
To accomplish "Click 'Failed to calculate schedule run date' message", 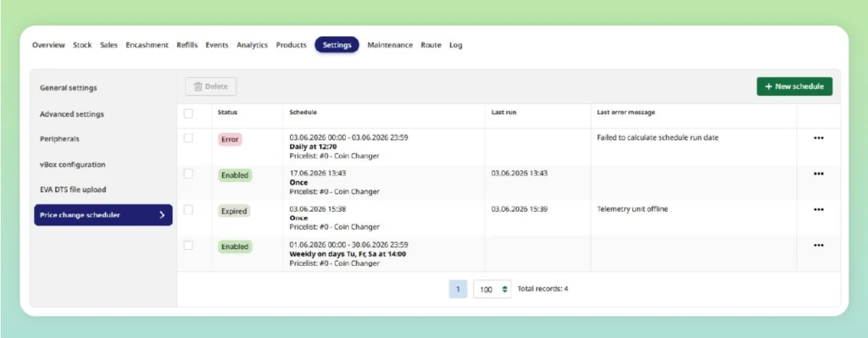I will click(x=658, y=138).
